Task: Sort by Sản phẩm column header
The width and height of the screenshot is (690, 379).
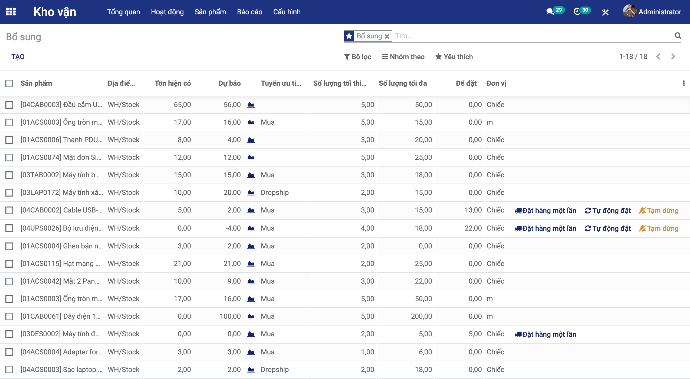Action: [x=37, y=83]
